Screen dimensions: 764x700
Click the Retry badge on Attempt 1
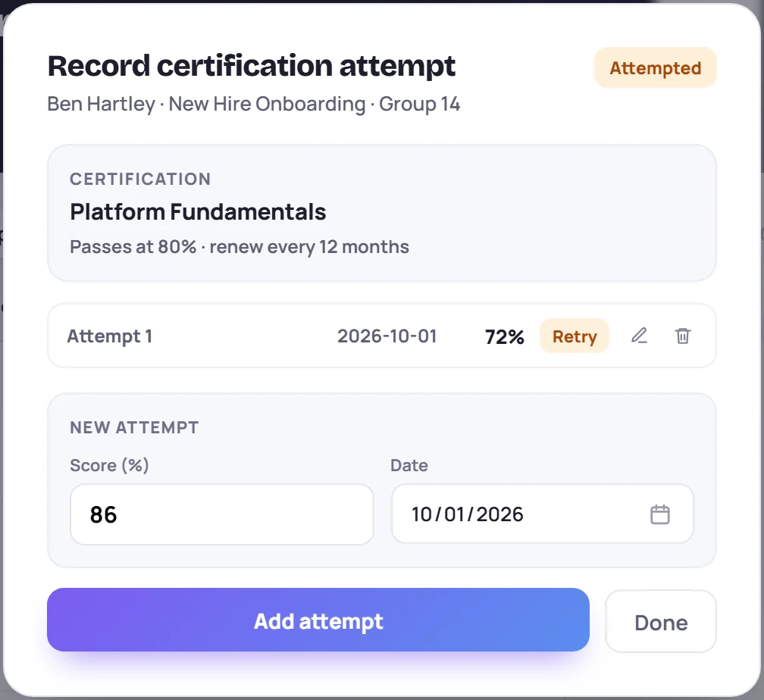575,336
